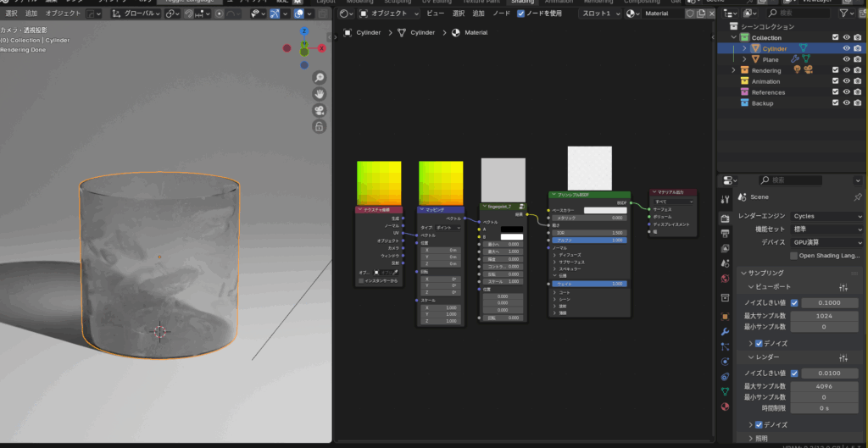Enable the Open Shading Language checkbox

click(x=793, y=256)
